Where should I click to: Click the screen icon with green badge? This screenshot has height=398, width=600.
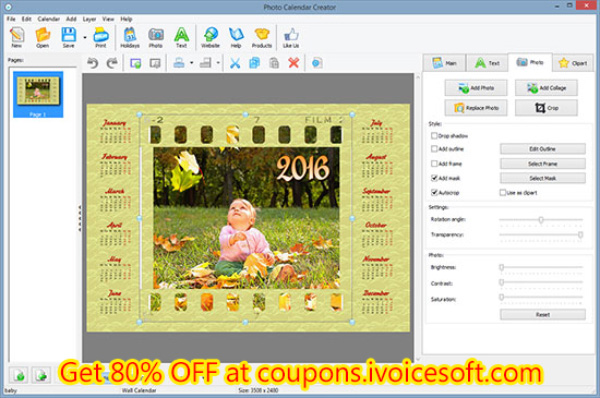pos(135,63)
